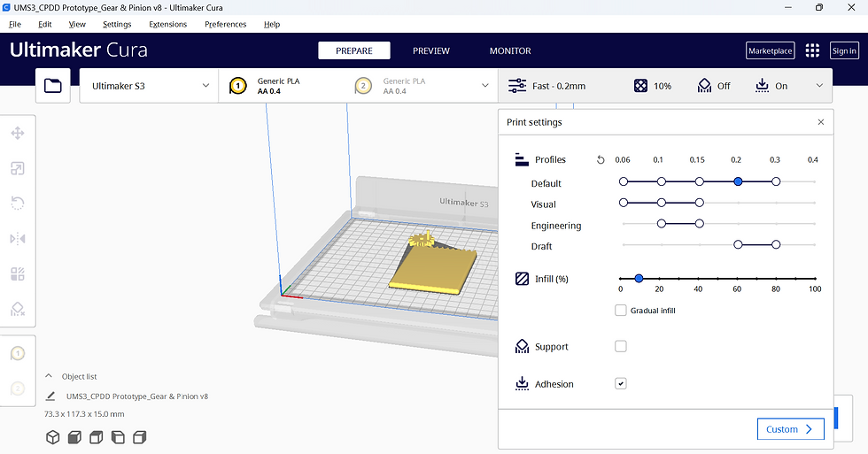The image size is (868, 454).
Task: Open the File menu
Action: 15,24
